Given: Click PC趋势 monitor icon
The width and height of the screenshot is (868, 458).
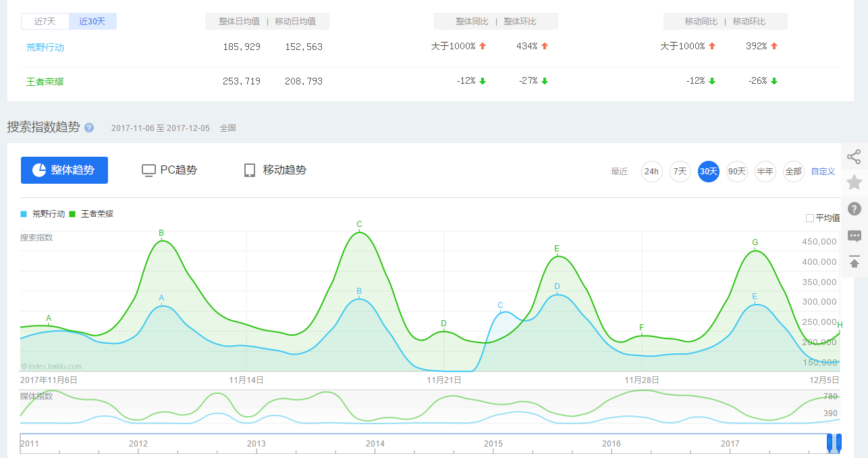Looking at the screenshot, I should pyautogui.click(x=148, y=170).
